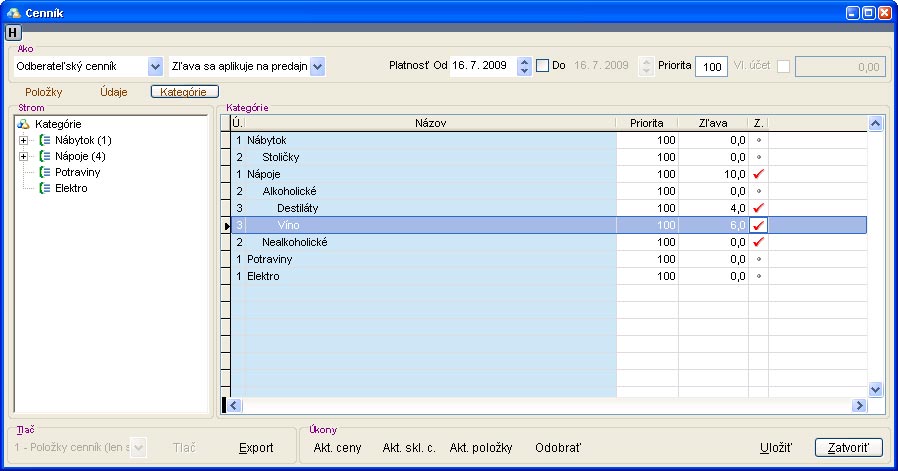Toggle the checkbox in the Víno row
The height and width of the screenshot is (471, 898).
758,225
